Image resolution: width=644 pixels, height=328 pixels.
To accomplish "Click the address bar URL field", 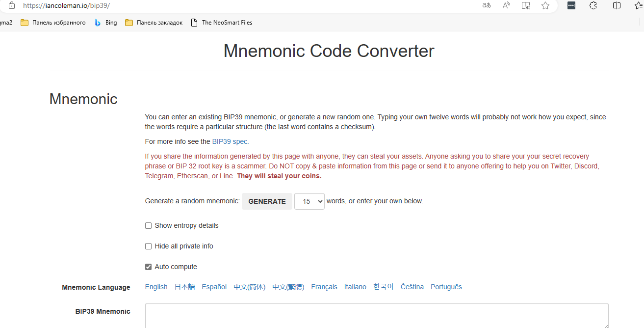I will click(245, 5).
